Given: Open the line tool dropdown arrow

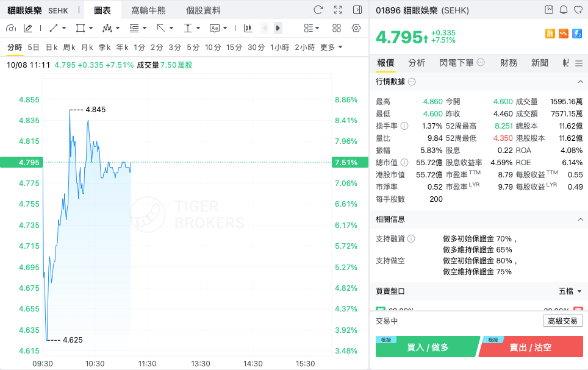Looking at the screenshot, I should coord(64,28).
